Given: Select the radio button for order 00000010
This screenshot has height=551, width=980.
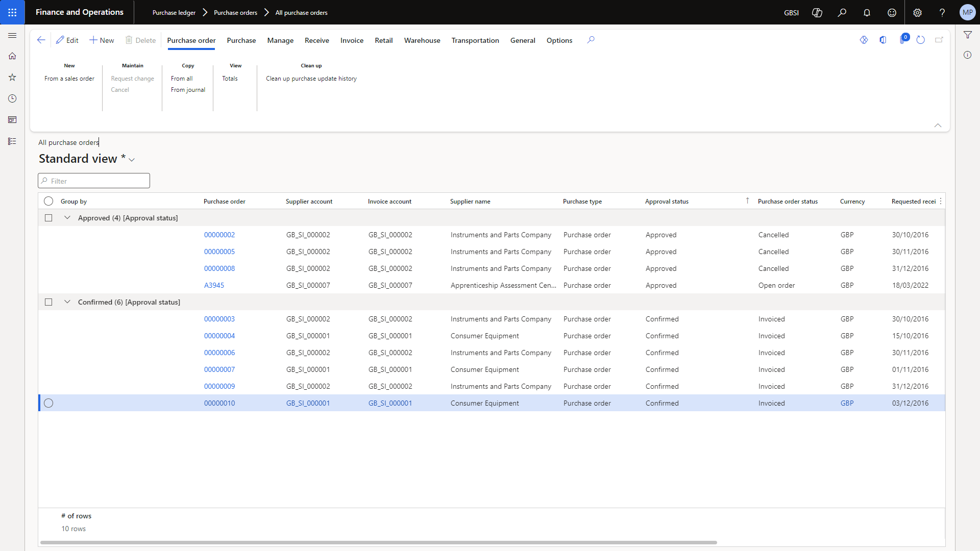Looking at the screenshot, I should click(x=48, y=403).
